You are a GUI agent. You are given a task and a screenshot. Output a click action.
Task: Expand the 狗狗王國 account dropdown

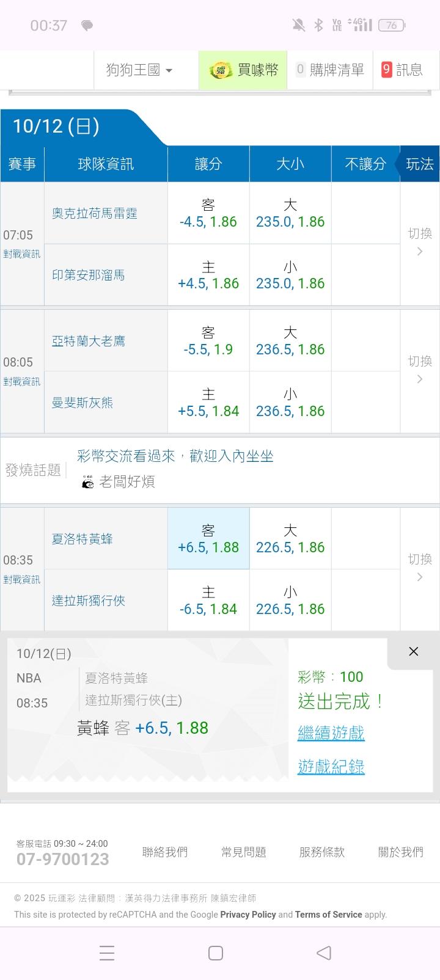[139, 70]
